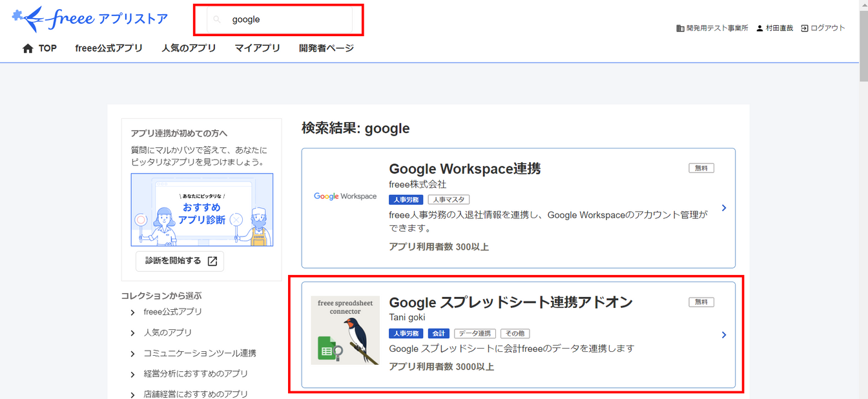Open freee公式アプリ collection in sidebar
The height and width of the screenshot is (399, 868).
click(172, 312)
